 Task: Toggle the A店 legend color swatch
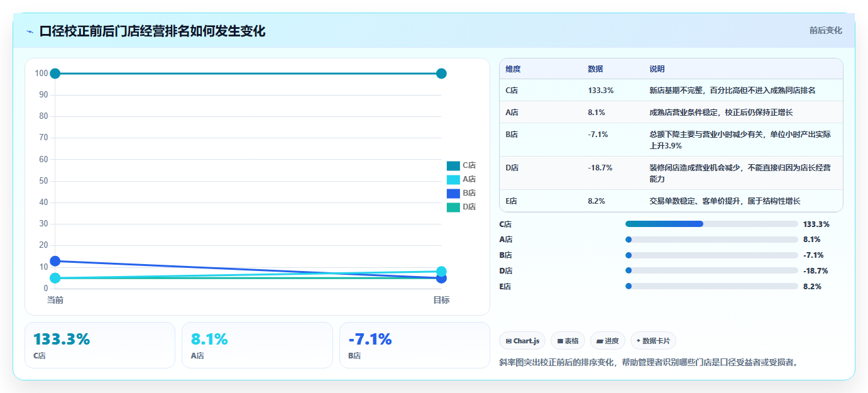pyautogui.click(x=453, y=180)
